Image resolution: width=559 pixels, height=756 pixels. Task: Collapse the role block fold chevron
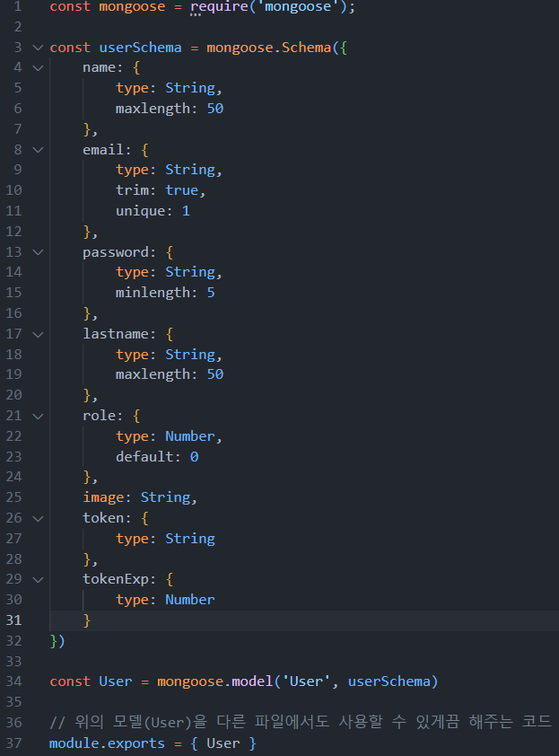tap(38, 416)
